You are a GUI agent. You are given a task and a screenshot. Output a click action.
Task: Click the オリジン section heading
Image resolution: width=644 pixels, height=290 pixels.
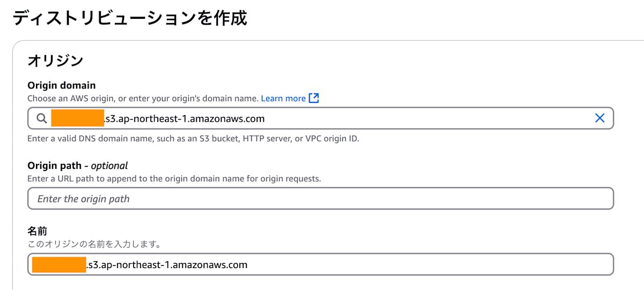[x=55, y=61]
